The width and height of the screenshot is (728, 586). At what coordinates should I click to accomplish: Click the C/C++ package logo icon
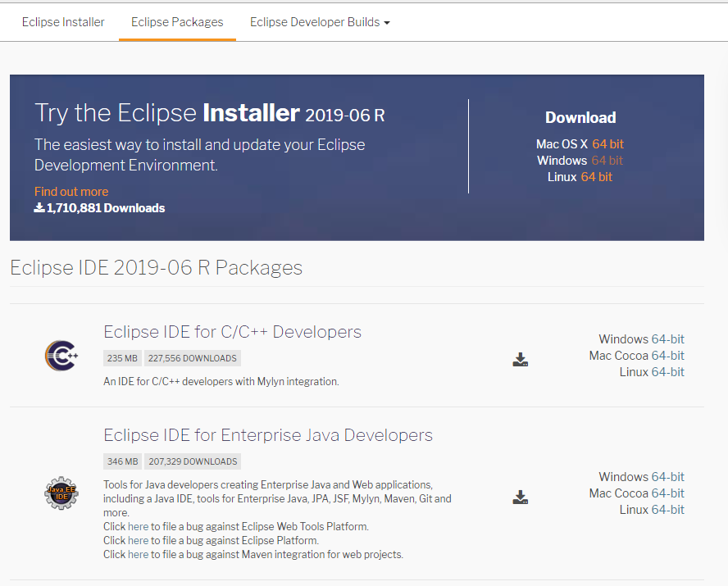tap(61, 356)
